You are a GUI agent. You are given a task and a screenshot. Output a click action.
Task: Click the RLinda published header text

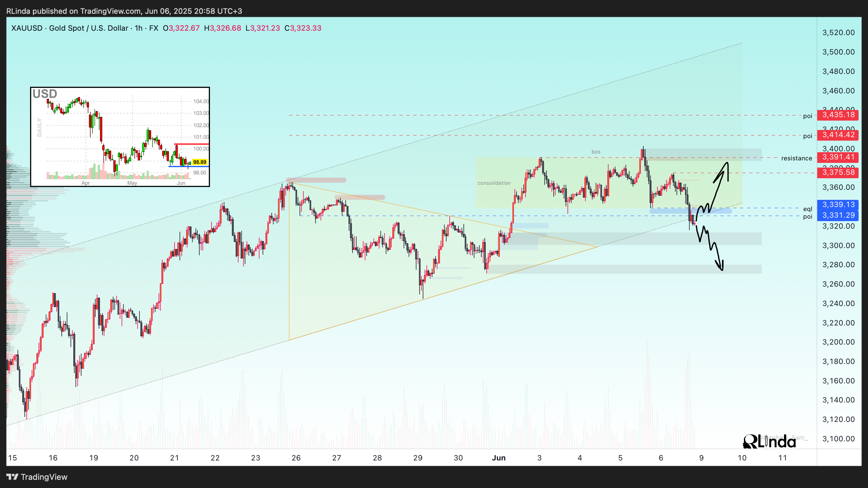(x=124, y=11)
